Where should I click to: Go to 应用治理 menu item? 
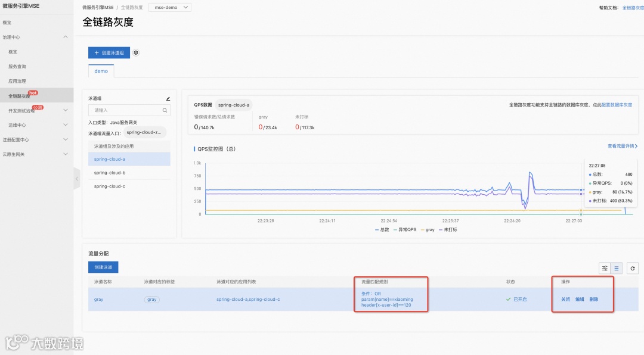(x=17, y=81)
